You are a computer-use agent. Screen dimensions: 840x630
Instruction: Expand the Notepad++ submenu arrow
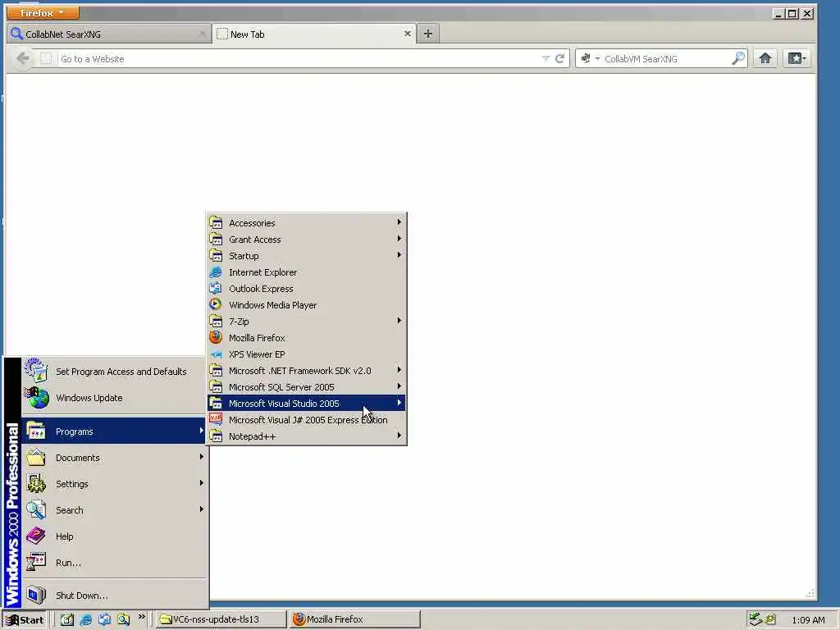pyautogui.click(x=399, y=435)
